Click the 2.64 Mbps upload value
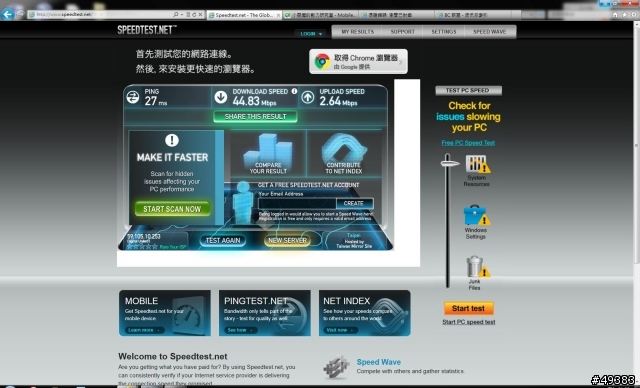The width and height of the screenshot is (640, 388). point(338,101)
